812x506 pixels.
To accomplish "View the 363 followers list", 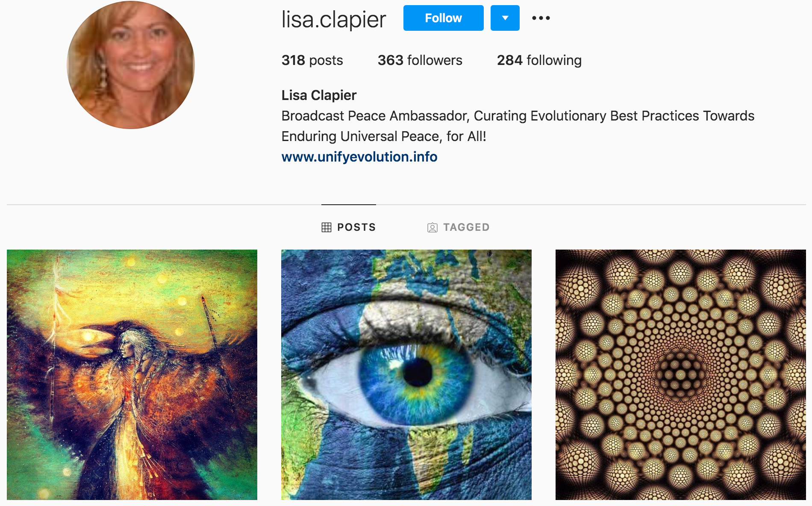I will (420, 60).
